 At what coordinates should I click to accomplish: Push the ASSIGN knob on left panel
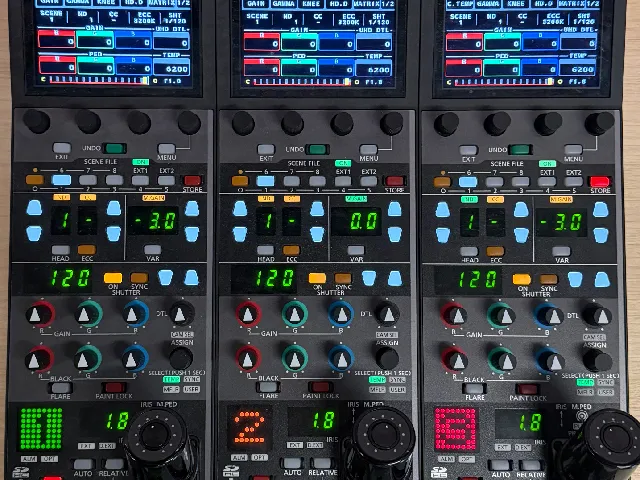point(181,358)
